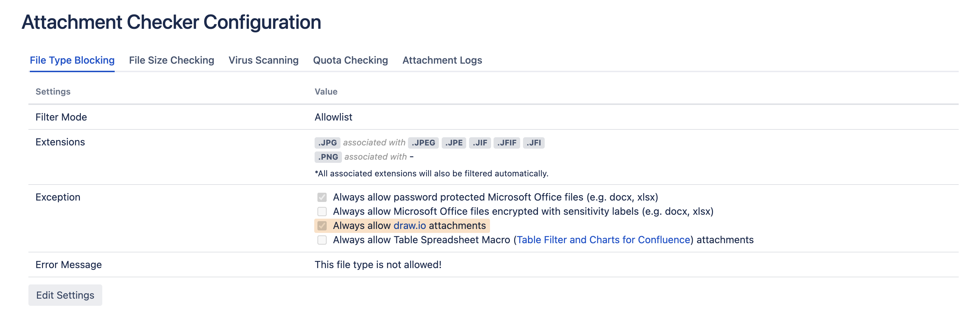This screenshot has width=980, height=320.
Task: Go to Quota Checking tab
Action: click(x=350, y=60)
